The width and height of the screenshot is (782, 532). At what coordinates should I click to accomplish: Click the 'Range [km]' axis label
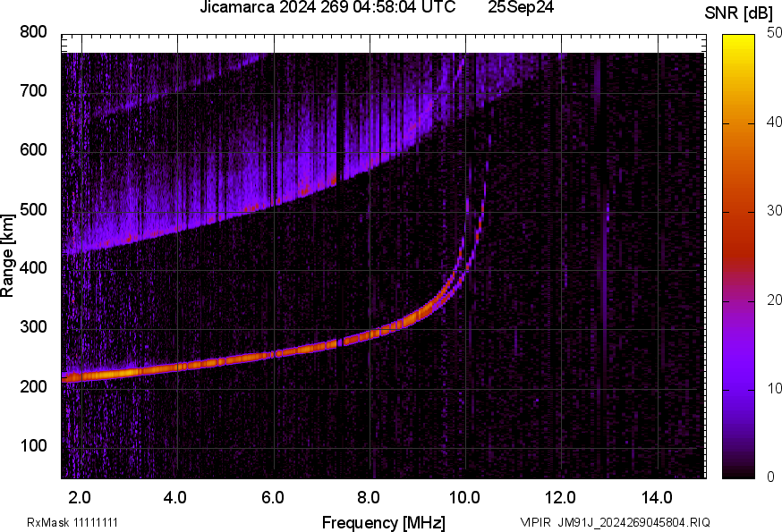coord(7,256)
